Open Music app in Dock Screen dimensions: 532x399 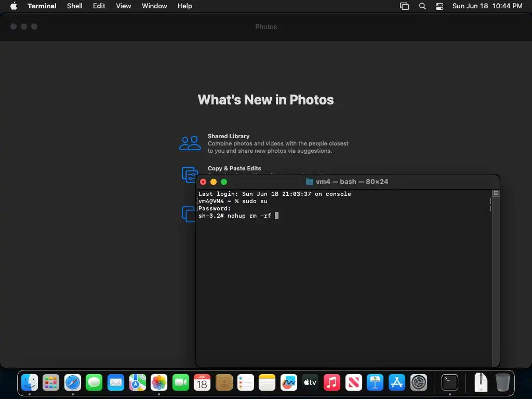click(332, 382)
